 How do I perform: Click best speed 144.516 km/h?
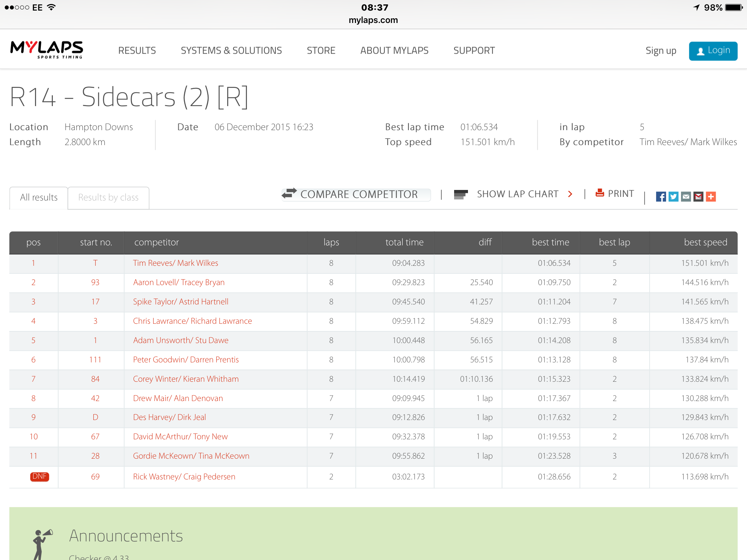point(705,282)
